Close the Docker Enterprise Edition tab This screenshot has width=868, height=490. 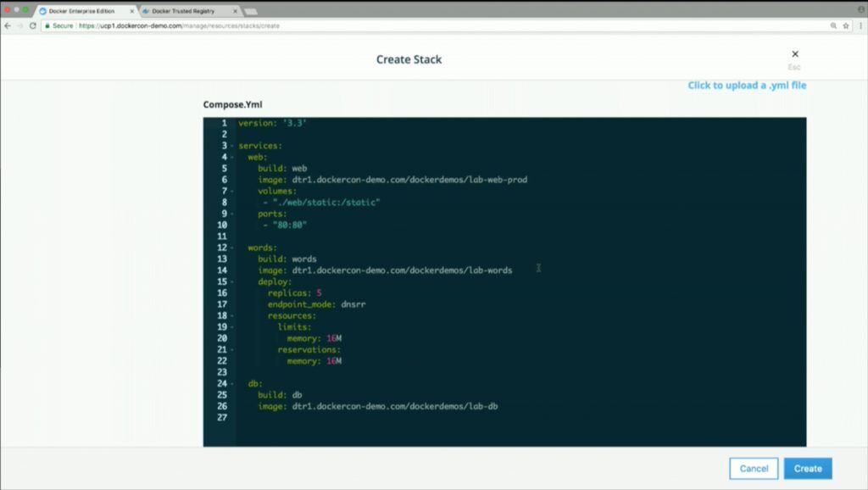(x=131, y=11)
